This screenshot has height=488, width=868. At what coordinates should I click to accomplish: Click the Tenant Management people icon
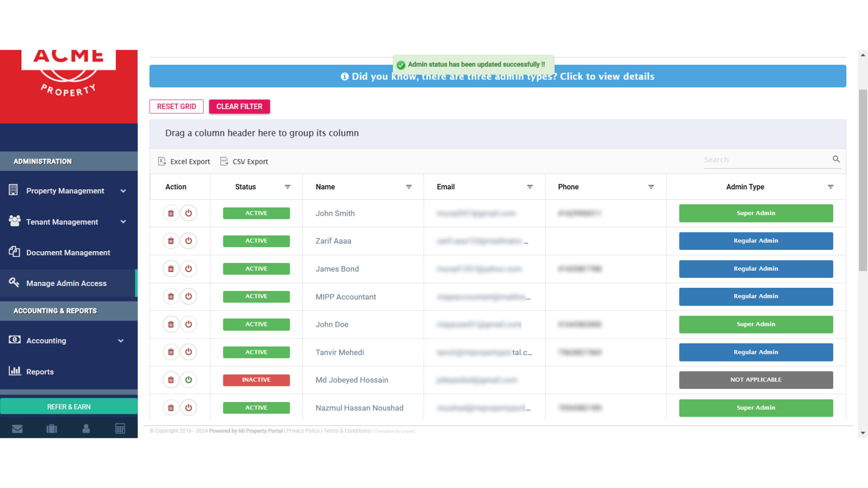14,221
